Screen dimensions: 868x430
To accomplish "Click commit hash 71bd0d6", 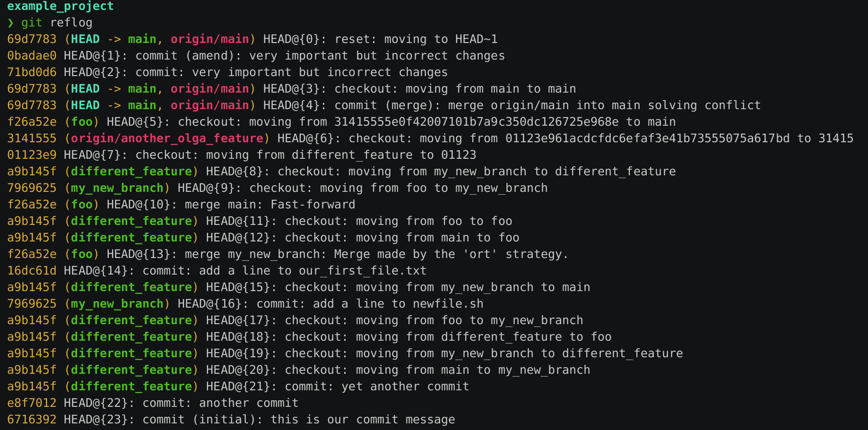I will pyautogui.click(x=32, y=72).
